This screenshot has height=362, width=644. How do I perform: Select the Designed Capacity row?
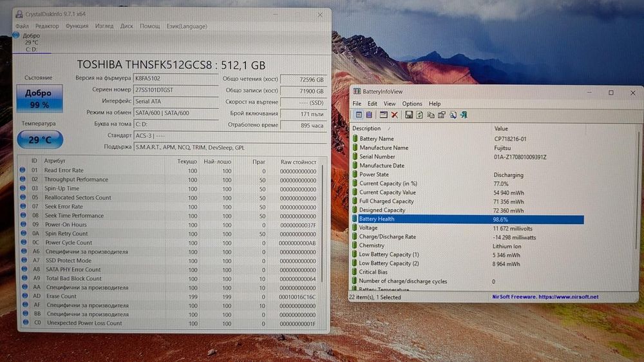(x=468, y=210)
